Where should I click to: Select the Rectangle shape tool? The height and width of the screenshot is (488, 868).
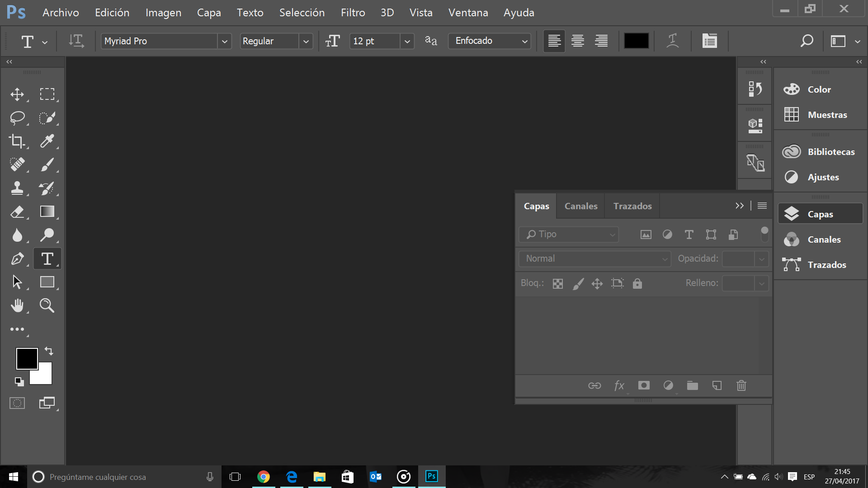coord(47,282)
